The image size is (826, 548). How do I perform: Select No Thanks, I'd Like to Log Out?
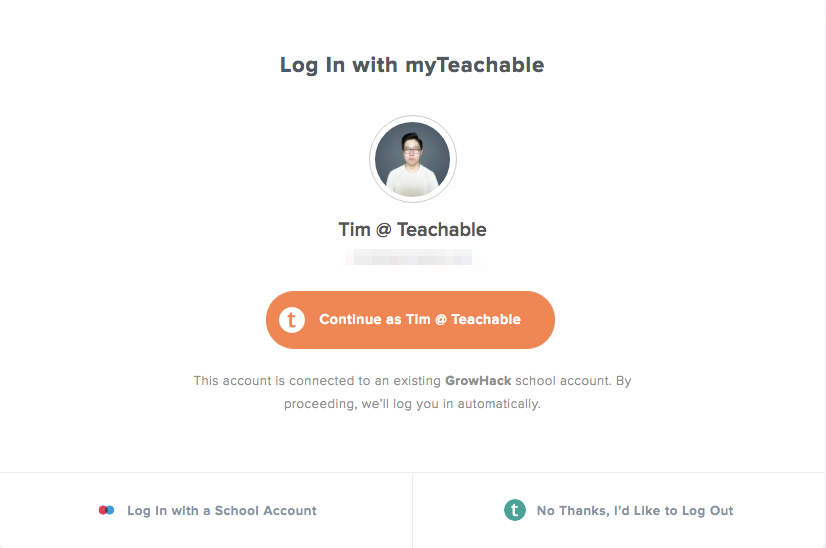(x=619, y=511)
